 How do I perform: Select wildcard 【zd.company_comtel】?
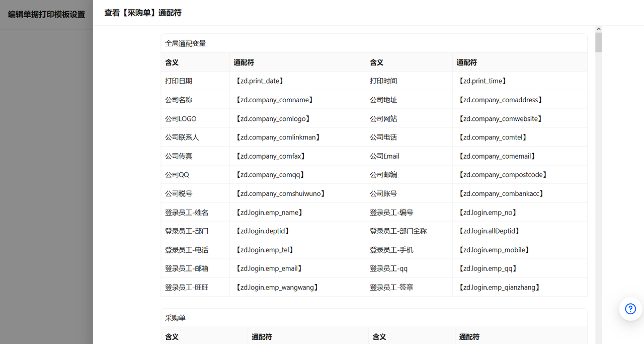493,137
